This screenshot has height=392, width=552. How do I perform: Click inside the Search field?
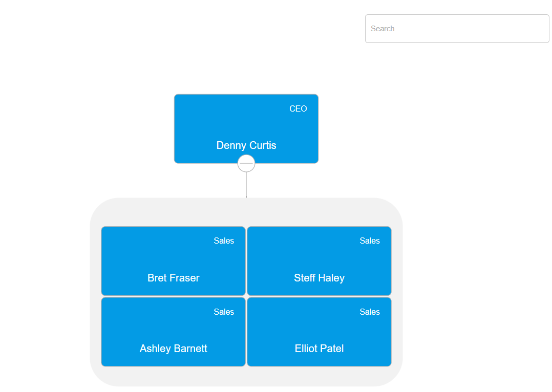point(457,29)
